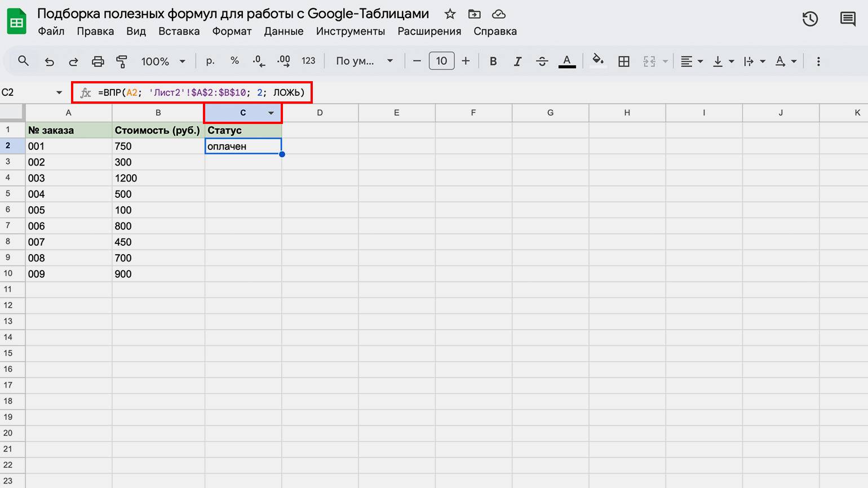Select cell containing 900
The image size is (868, 488).
click(158, 274)
